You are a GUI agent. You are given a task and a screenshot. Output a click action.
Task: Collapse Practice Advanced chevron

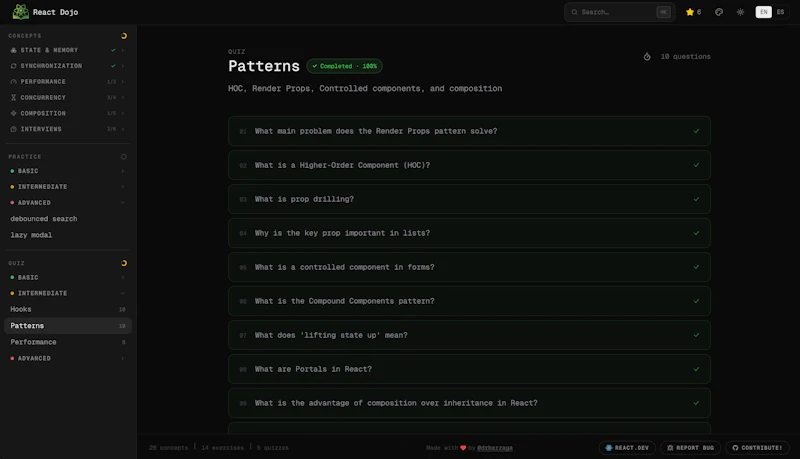point(123,202)
